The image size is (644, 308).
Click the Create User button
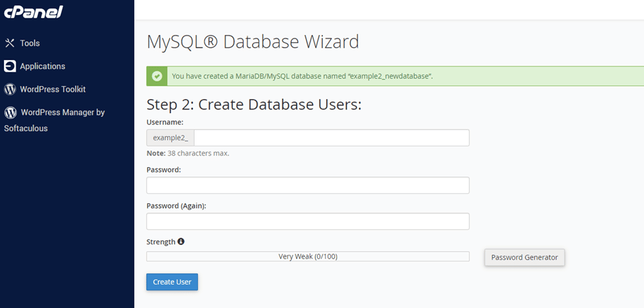(172, 282)
